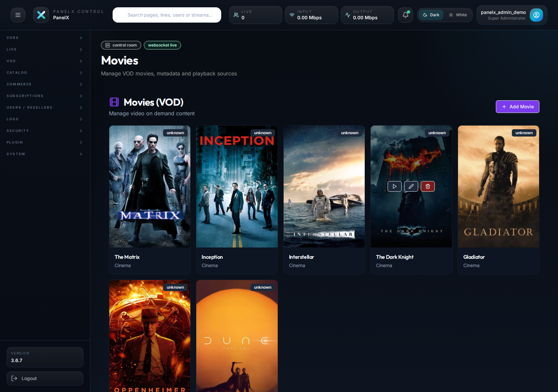Screen dimensions: 558x392
Task: Edit The Dark Knight metadata
Action: (411, 186)
